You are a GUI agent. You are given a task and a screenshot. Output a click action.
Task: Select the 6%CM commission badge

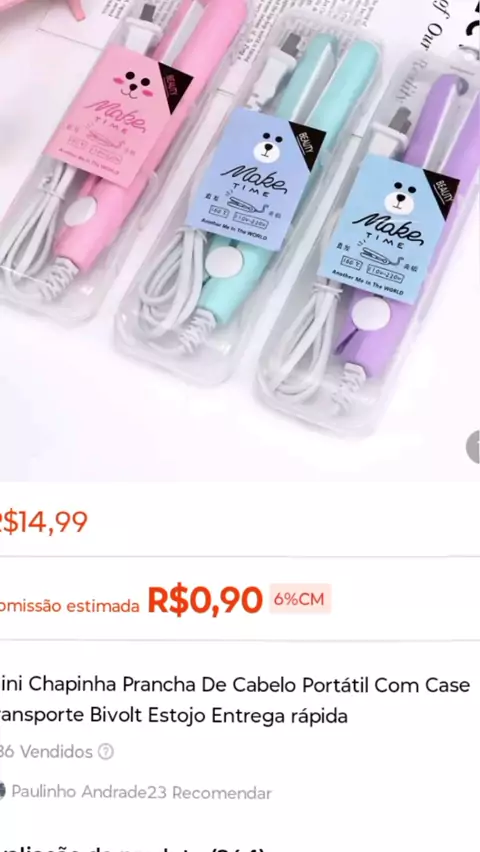[x=300, y=599]
